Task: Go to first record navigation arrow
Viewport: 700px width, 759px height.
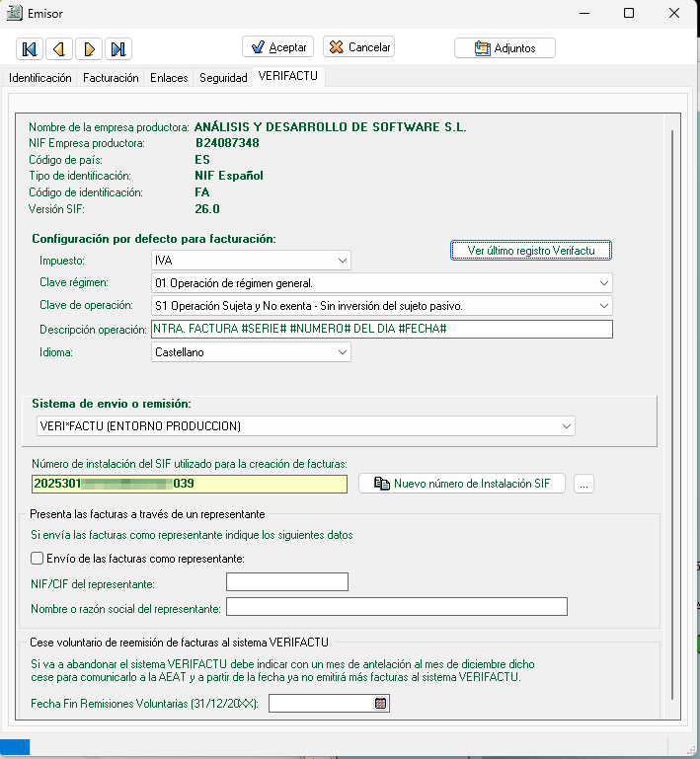Action: click(30, 48)
